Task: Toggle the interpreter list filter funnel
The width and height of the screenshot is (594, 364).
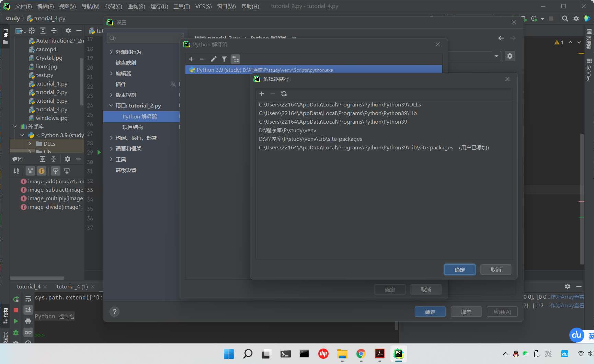Action: pos(224,59)
